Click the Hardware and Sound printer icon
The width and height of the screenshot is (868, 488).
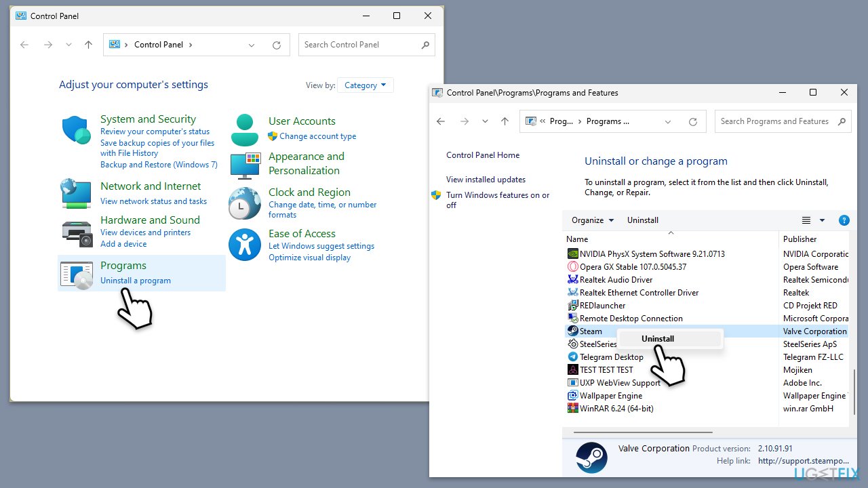(x=77, y=233)
